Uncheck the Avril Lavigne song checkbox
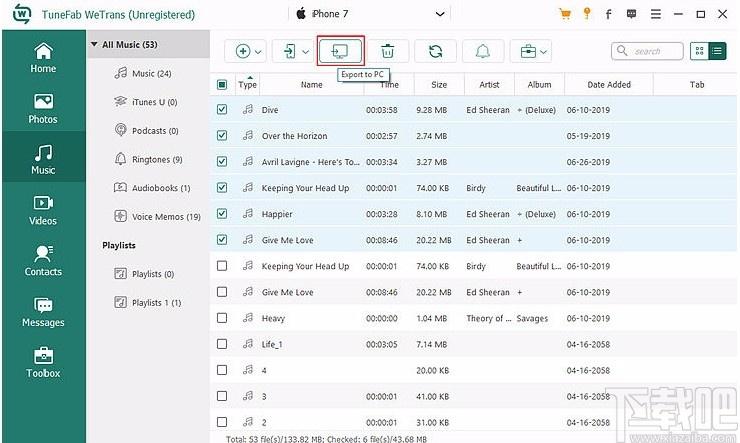740x443 pixels. click(x=222, y=161)
